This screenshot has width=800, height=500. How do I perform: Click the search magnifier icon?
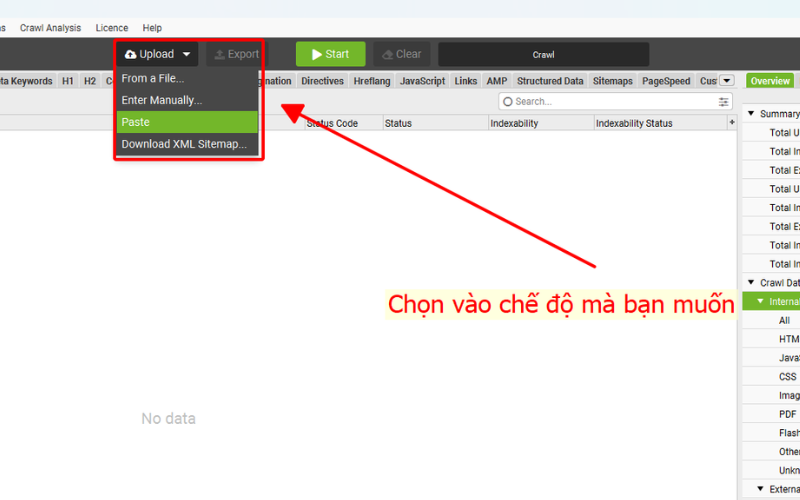pos(507,101)
